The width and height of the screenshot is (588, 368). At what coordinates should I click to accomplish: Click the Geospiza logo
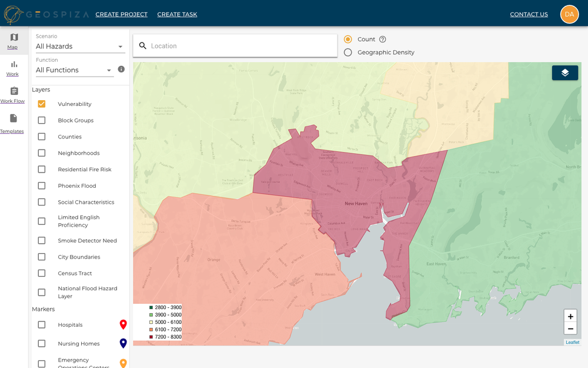point(44,14)
